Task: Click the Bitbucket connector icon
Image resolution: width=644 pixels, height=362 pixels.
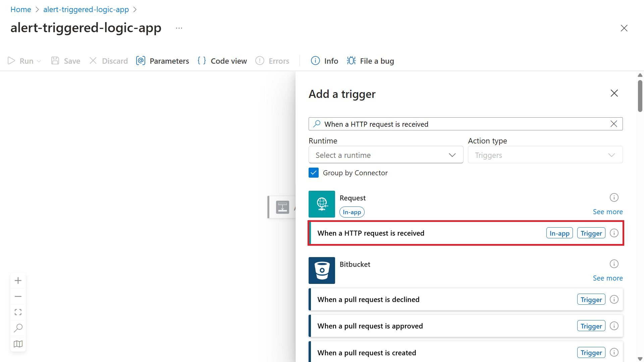Action: 322,270
